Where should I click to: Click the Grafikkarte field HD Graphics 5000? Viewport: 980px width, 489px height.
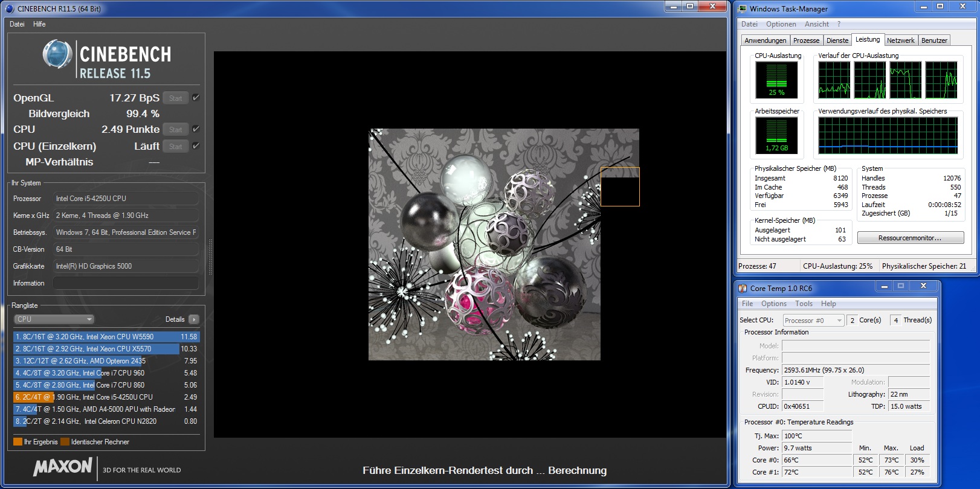click(x=126, y=266)
